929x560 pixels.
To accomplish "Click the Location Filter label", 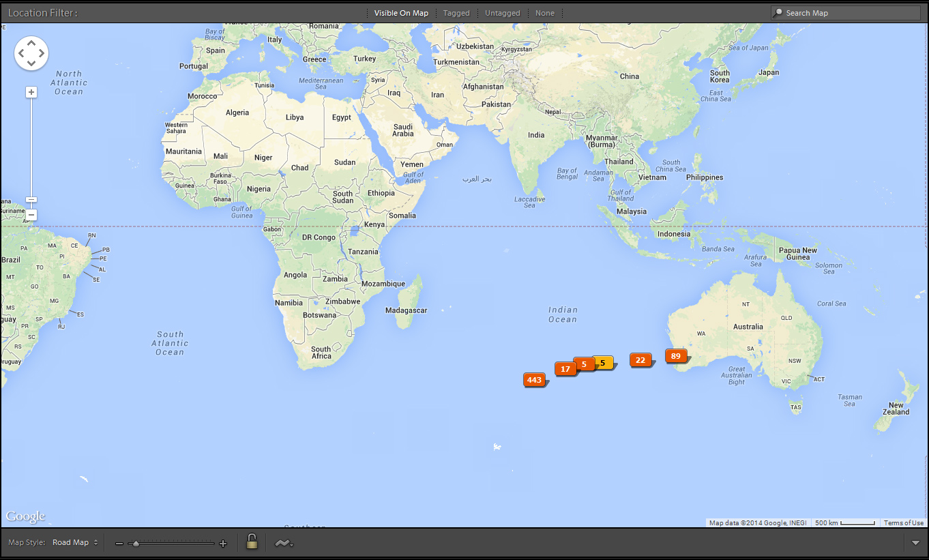I will click(42, 13).
